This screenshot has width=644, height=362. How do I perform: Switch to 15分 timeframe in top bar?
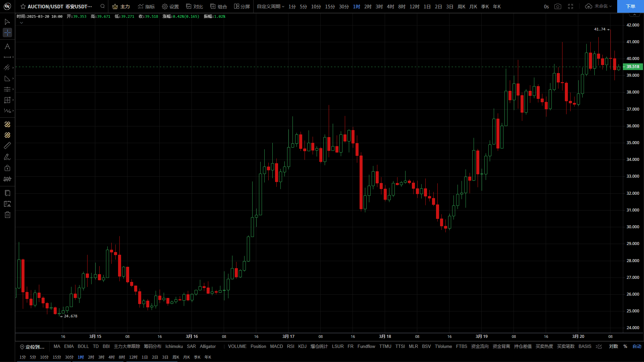tap(330, 6)
